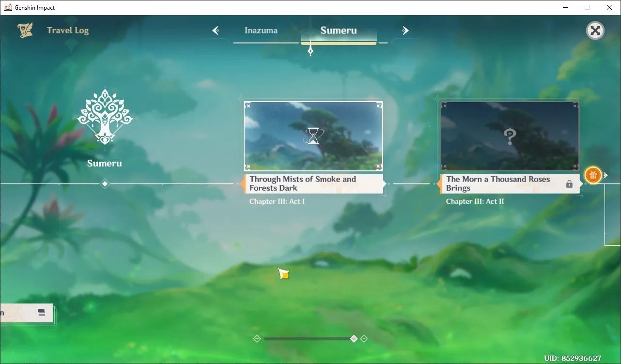Click the Travel Log scroll icon
This screenshot has width=621, height=364.
coord(25,30)
